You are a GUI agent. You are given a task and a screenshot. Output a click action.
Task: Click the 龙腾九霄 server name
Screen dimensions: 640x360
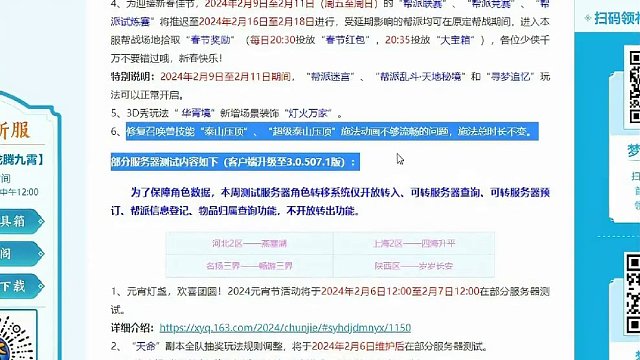[x=21, y=160]
